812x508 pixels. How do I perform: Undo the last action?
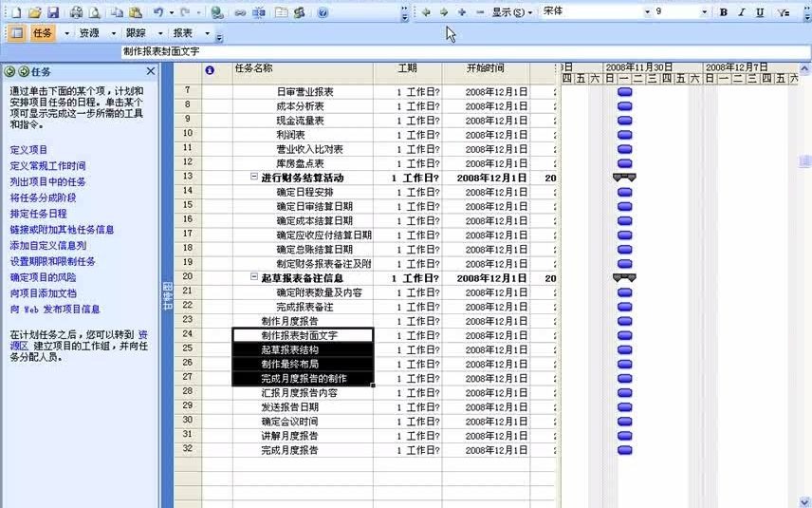tap(159, 12)
